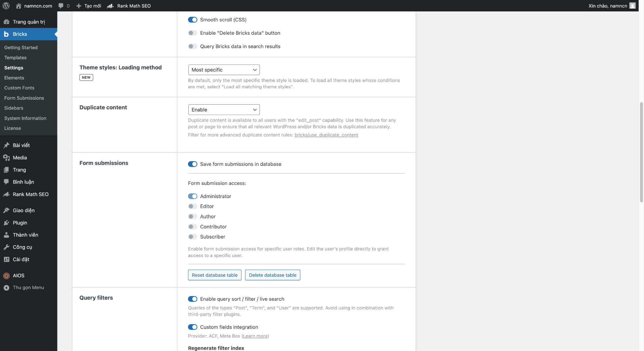Click Delete database table button
Screen dimensions: 644x351
pyautogui.click(x=273, y=275)
